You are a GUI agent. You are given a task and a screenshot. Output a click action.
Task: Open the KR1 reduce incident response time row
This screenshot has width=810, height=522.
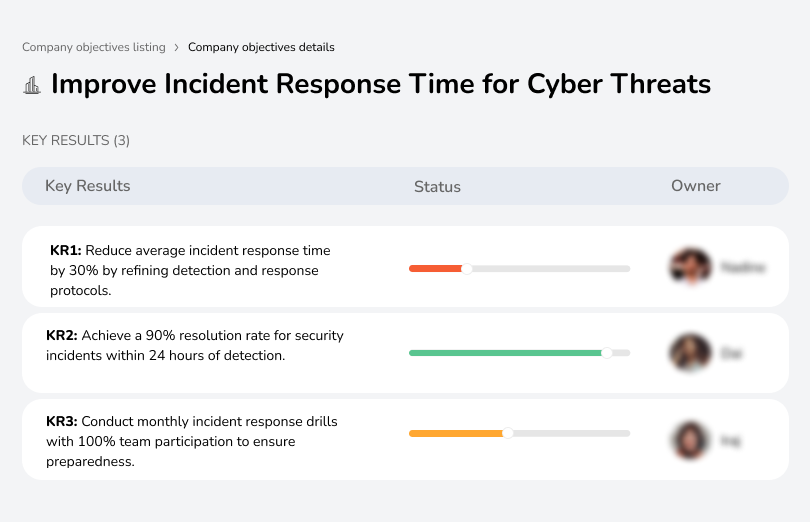coord(405,267)
